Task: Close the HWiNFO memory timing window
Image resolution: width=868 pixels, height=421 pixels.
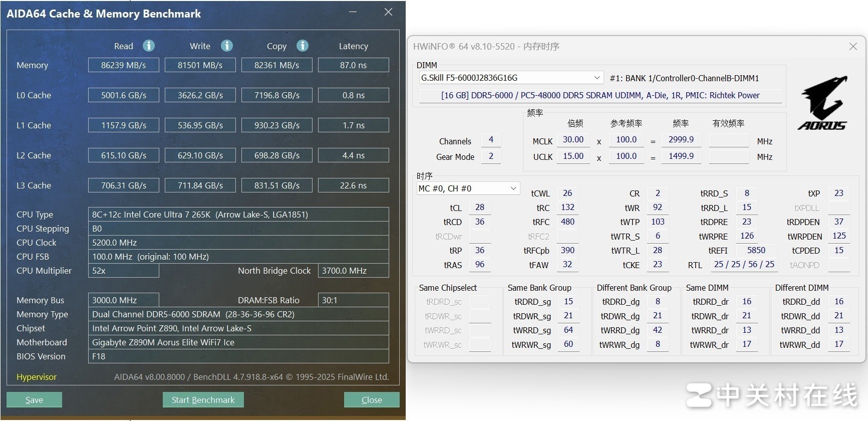Action: 853,47
